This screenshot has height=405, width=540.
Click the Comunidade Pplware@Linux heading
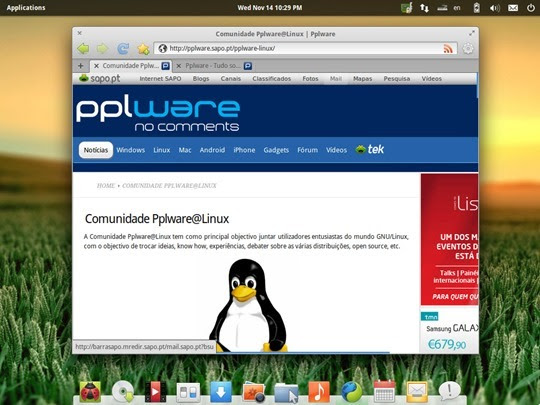157,219
